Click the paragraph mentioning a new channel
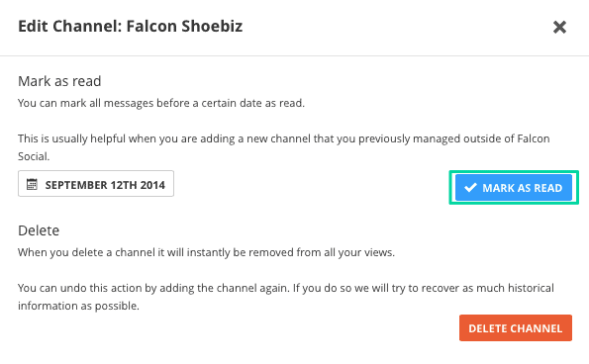This screenshot has height=364, width=589. (283, 147)
